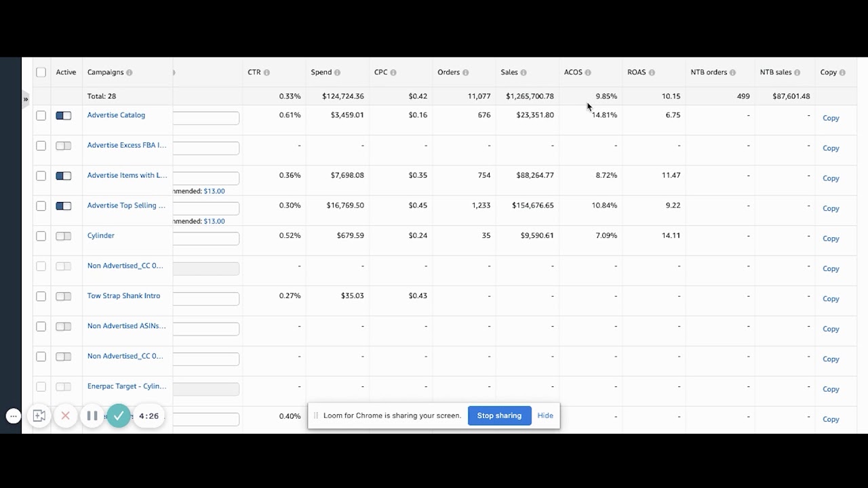The height and width of the screenshot is (488, 868).
Task: Click budget field in Tow Strap Shank row
Action: click(x=206, y=299)
